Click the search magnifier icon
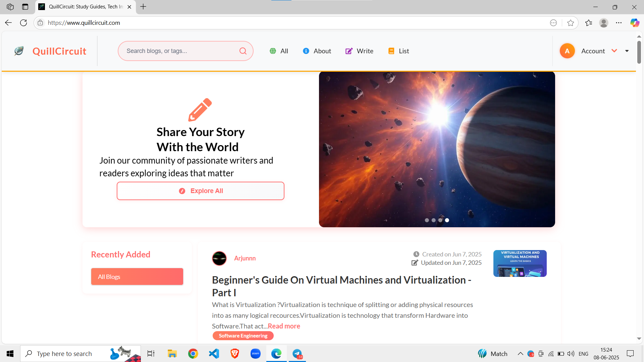Image resolution: width=644 pixels, height=362 pixels. (x=243, y=51)
